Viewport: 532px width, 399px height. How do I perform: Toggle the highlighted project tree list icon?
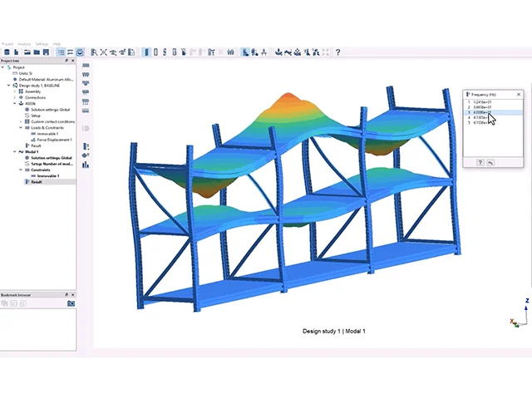click(61, 52)
